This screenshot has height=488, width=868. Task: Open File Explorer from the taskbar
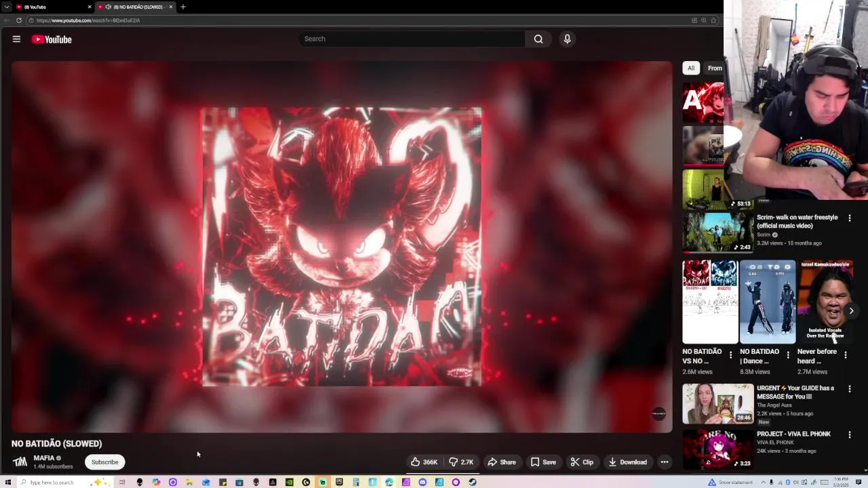click(189, 482)
